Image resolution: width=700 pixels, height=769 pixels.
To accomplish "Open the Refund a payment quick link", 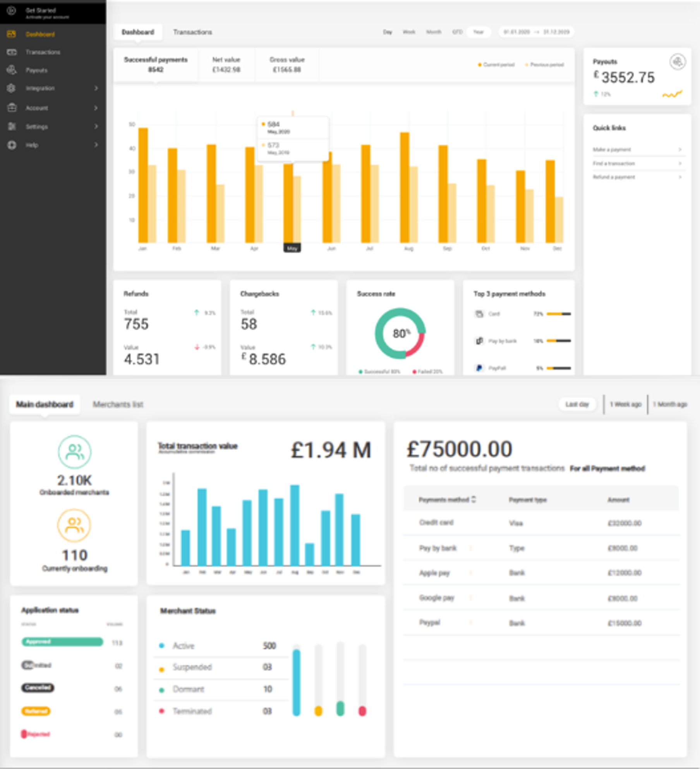I will 637,177.
